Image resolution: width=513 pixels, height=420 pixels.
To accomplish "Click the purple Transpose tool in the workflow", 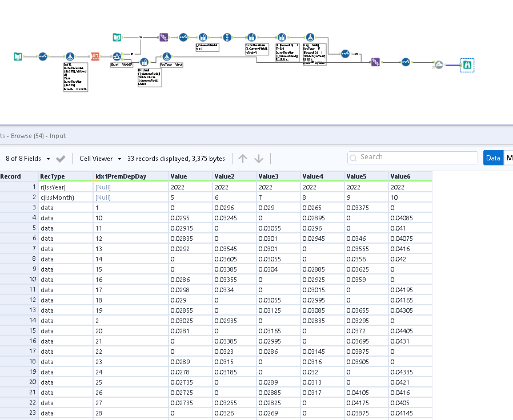I will tap(164, 36).
